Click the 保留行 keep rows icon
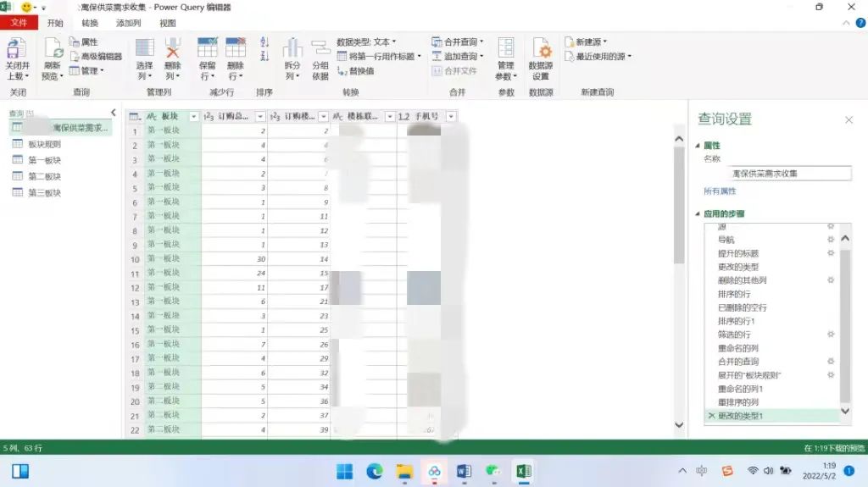 click(208, 49)
